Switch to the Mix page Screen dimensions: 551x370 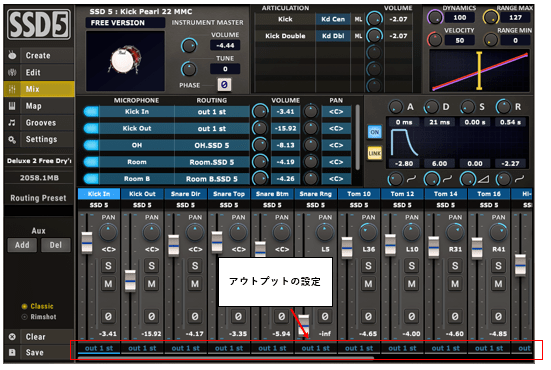point(39,89)
